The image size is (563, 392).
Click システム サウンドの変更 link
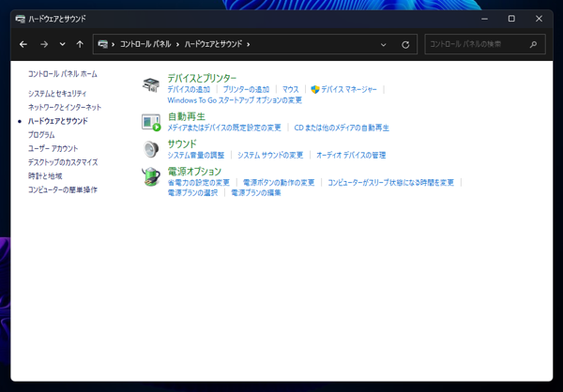(x=270, y=155)
